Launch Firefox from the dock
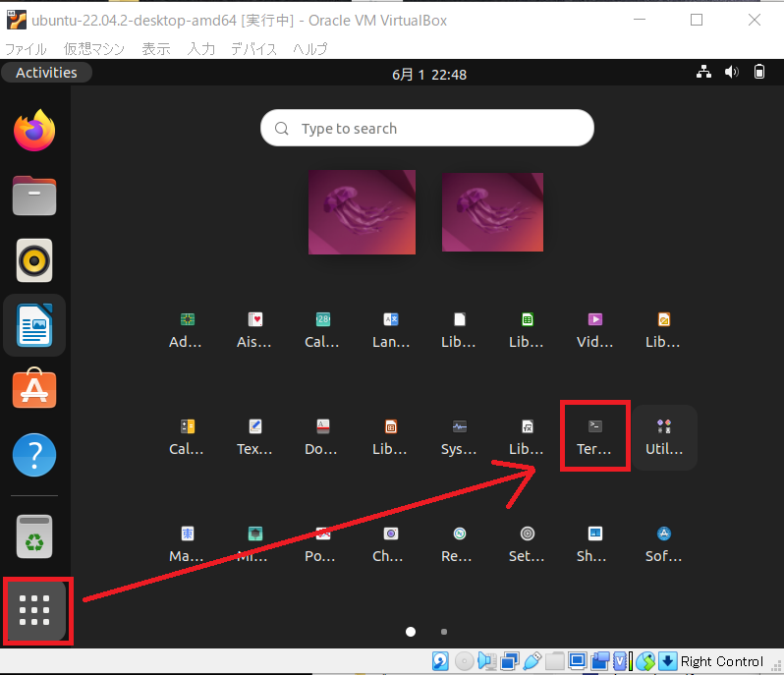This screenshot has height=675, width=784. click(34, 131)
